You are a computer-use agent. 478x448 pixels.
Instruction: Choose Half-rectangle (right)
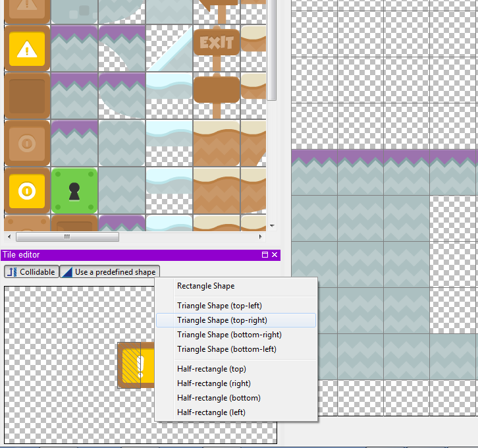coord(236,383)
